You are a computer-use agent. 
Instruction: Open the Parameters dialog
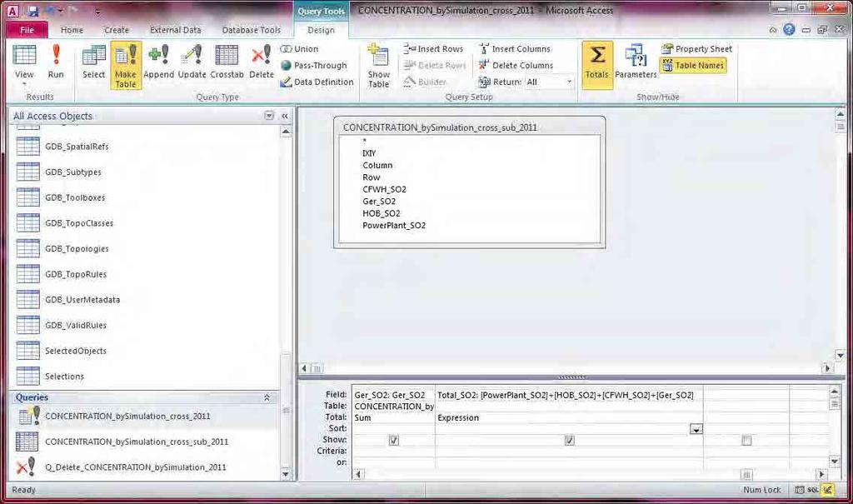point(636,62)
